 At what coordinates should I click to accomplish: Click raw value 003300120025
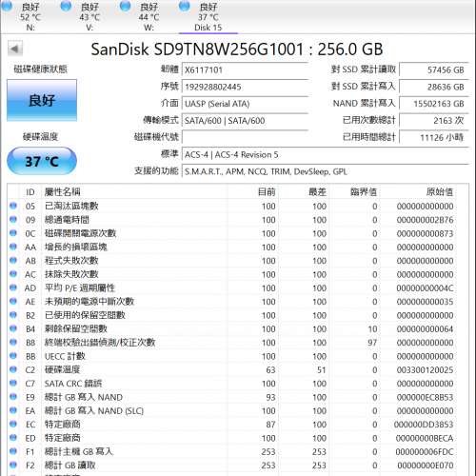tap(425, 369)
